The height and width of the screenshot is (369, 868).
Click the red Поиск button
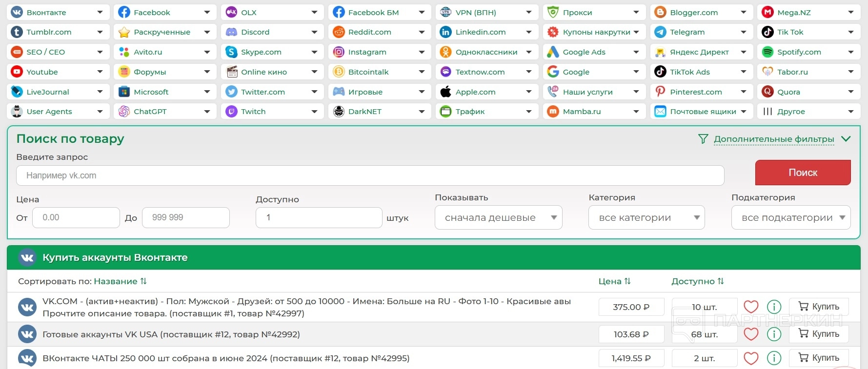(803, 173)
